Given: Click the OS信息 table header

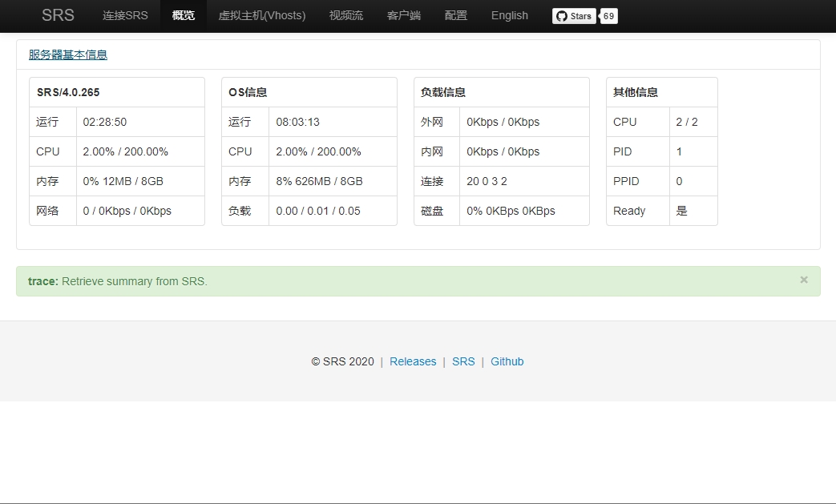Looking at the screenshot, I should coord(248,92).
